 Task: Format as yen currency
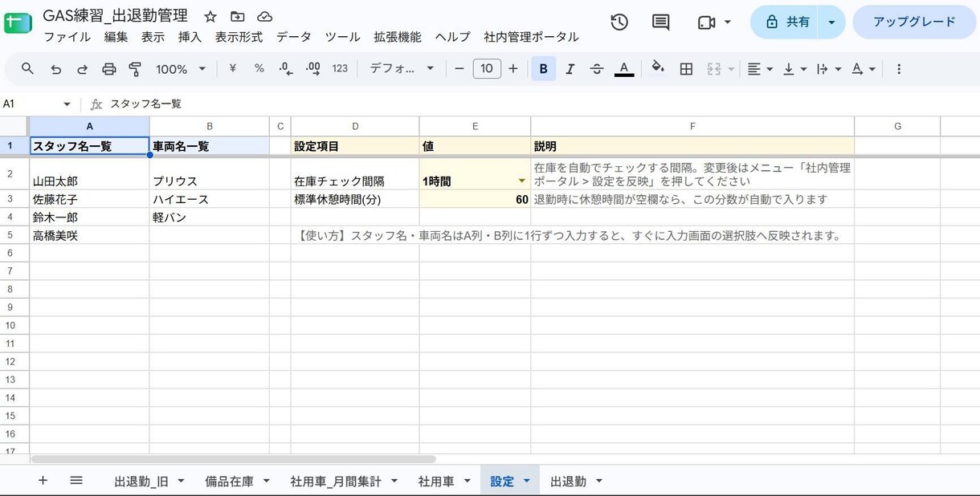(x=232, y=69)
